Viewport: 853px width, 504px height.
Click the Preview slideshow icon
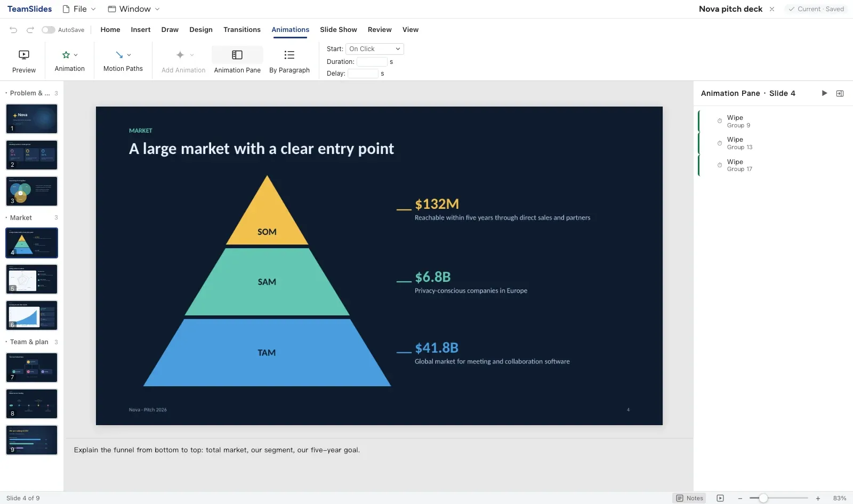tap(24, 55)
